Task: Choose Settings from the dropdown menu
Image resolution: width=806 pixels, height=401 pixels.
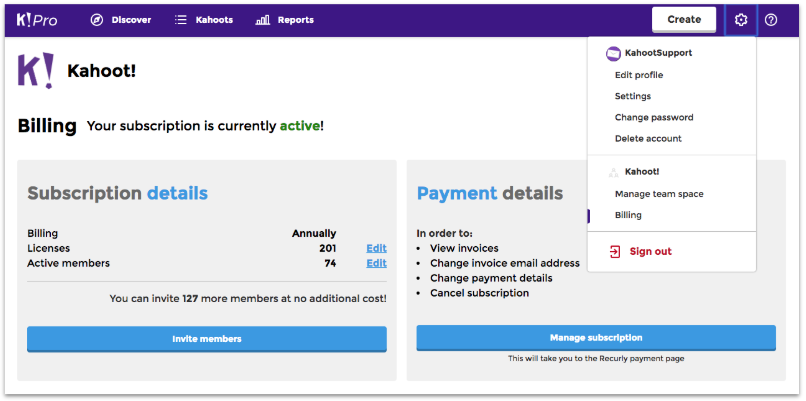Action: 633,96
